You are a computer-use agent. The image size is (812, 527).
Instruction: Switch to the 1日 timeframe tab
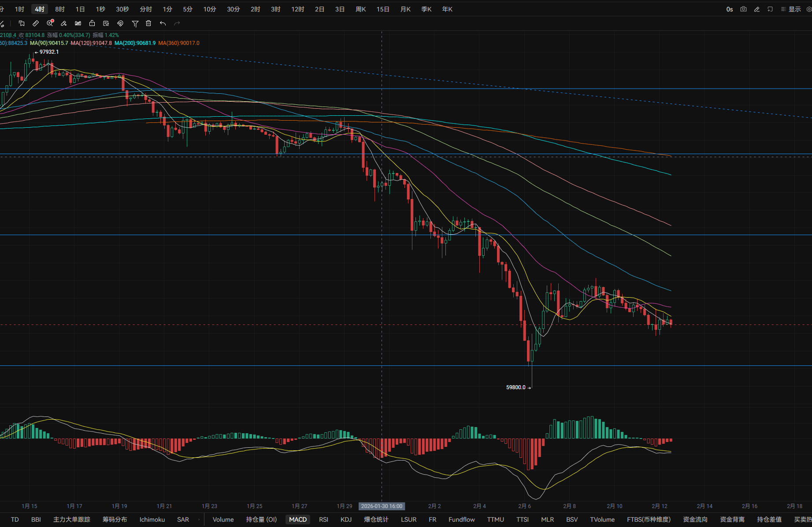[x=80, y=9]
